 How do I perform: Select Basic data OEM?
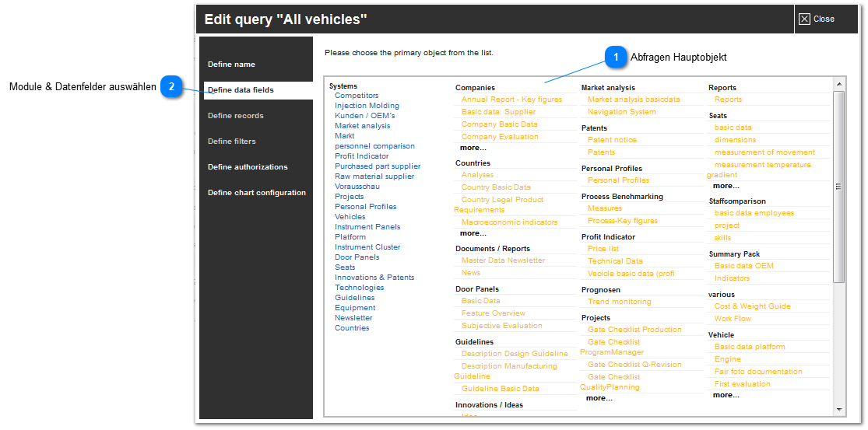tap(744, 266)
